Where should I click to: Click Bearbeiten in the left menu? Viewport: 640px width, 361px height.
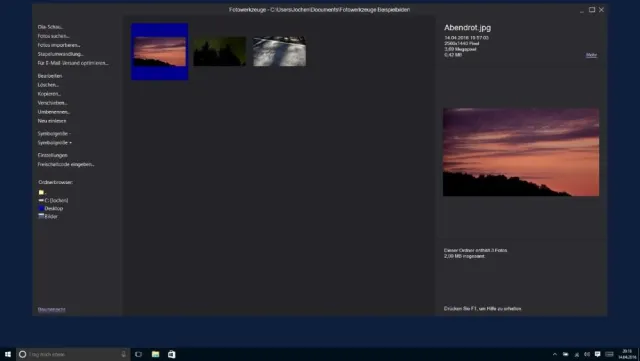click(x=50, y=76)
